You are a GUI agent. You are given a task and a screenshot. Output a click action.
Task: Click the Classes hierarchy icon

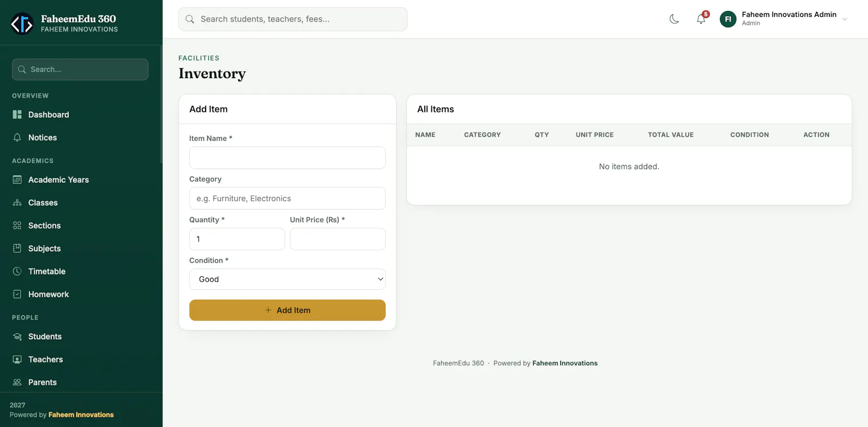[17, 202]
